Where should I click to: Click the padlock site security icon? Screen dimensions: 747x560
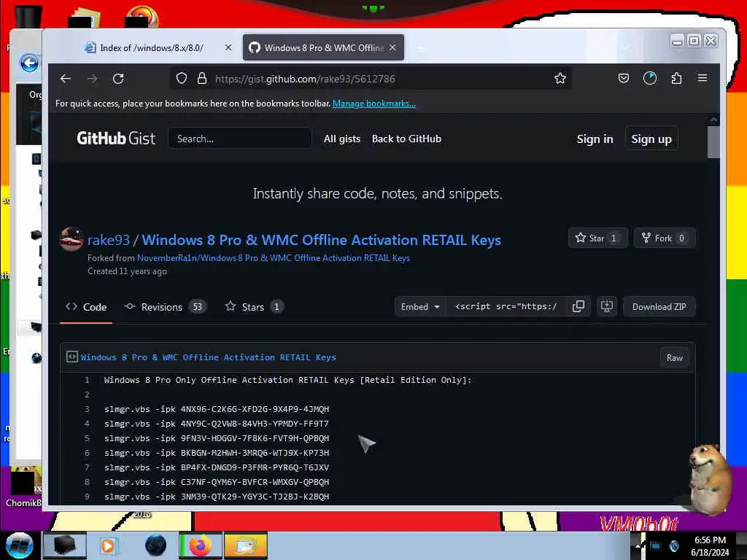click(202, 79)
